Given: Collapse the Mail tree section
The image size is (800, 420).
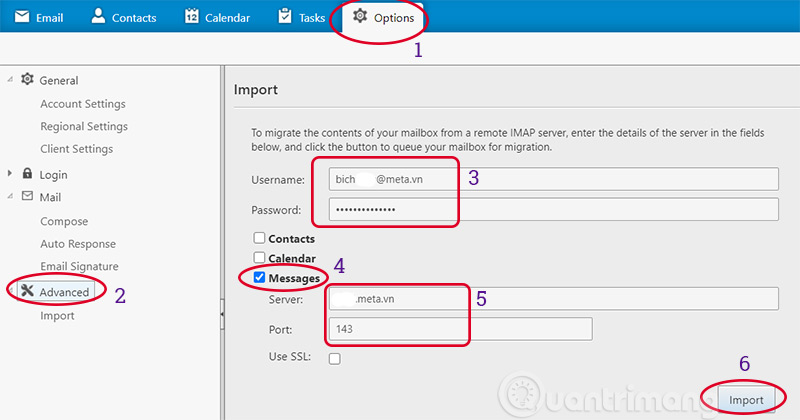Looking at the screenshot, I should pos(10,196).
